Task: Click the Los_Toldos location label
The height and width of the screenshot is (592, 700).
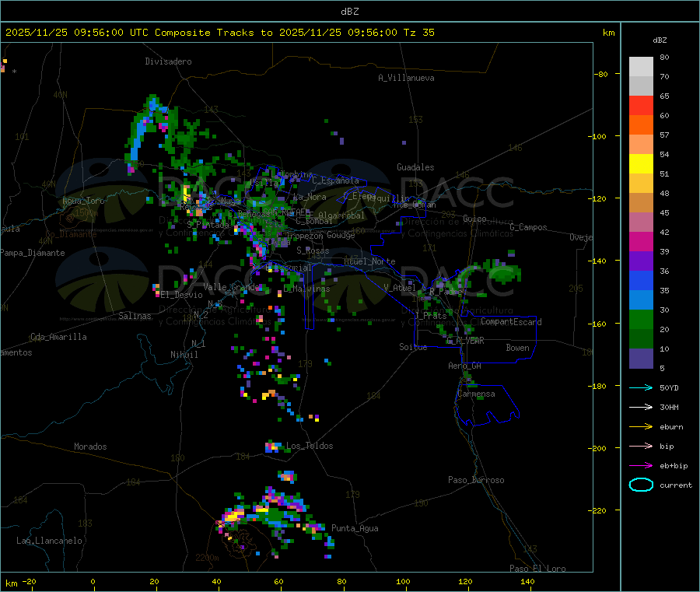Action: (310, 446)
